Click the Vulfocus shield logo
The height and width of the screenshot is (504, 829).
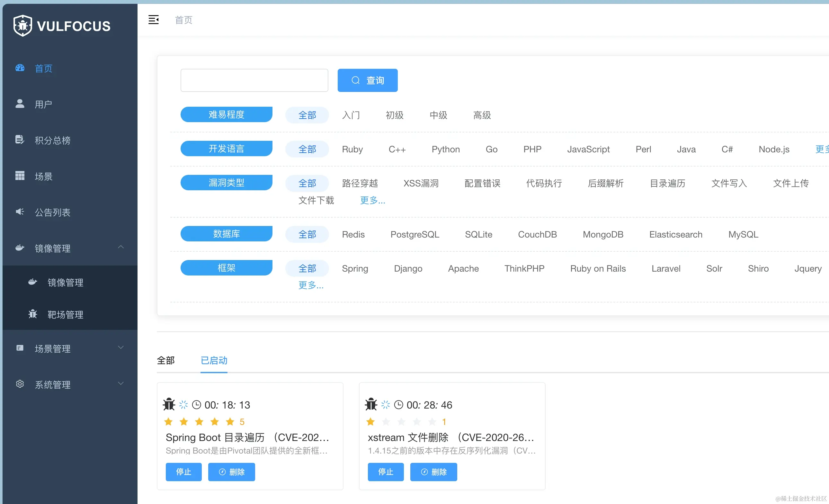(22, 26)
